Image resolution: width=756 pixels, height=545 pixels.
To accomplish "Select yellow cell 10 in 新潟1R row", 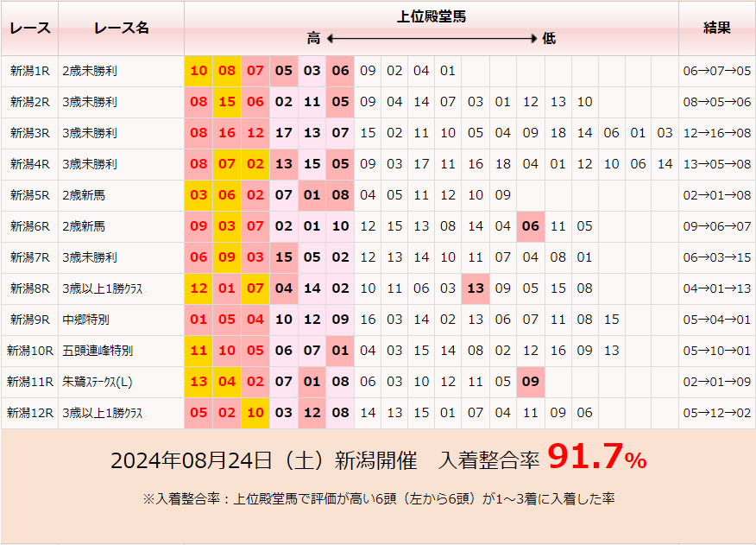I will (198, 71).
